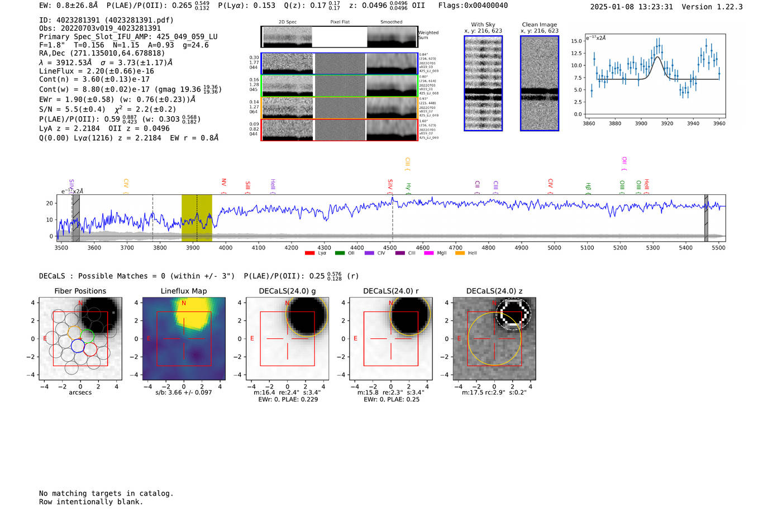Select the Weighted Sum 2D spectrum strip
This screenshot has width=782, height=532.
click(340, 37)
